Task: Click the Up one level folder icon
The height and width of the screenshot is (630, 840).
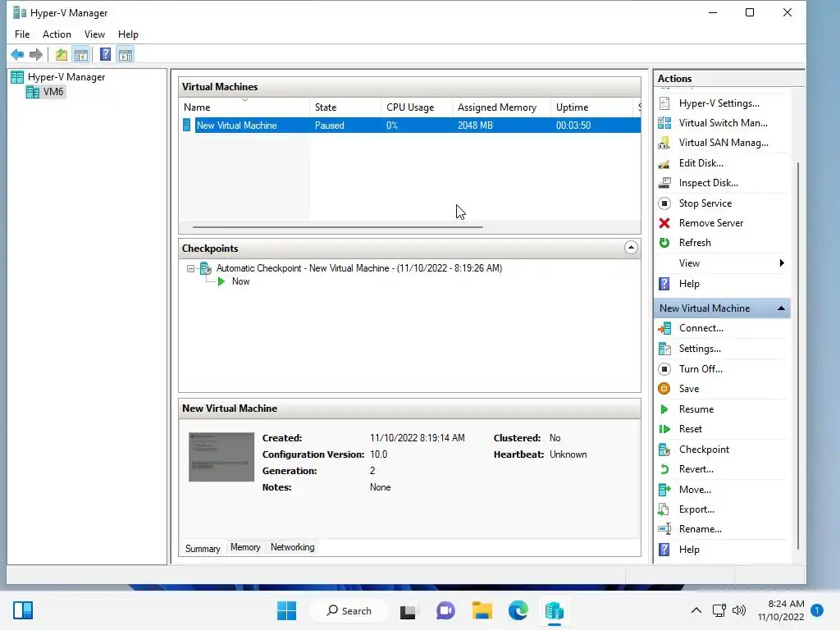Action: pyautogui.click(x=61, y=54)
